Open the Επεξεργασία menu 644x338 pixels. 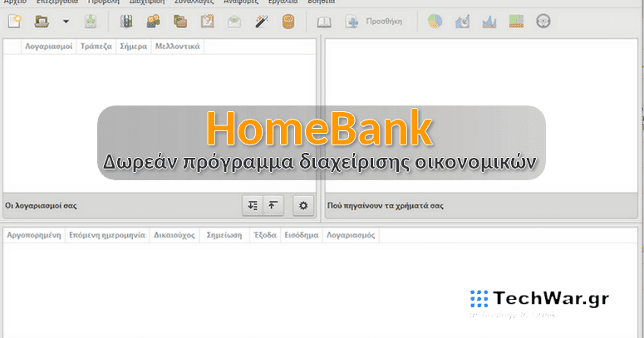57,2
